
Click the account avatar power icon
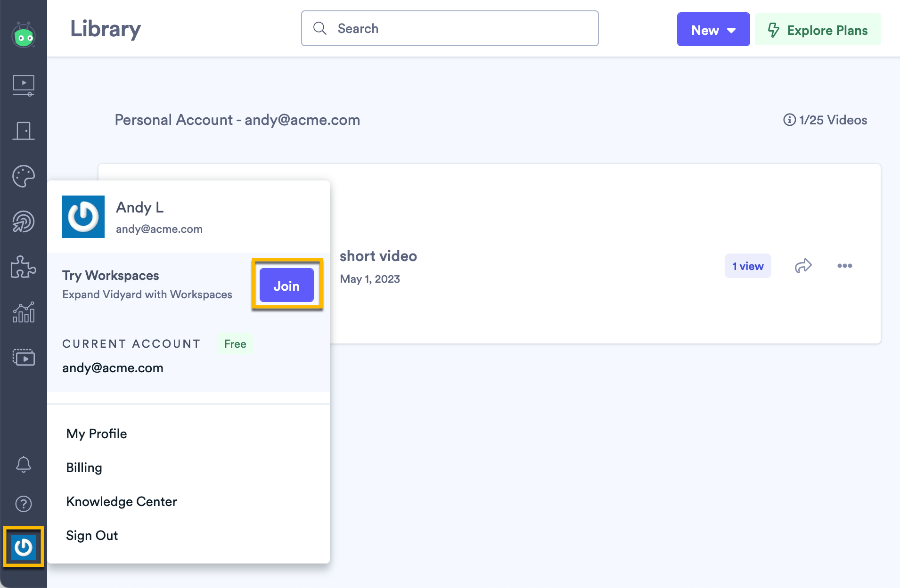(23, 547)
